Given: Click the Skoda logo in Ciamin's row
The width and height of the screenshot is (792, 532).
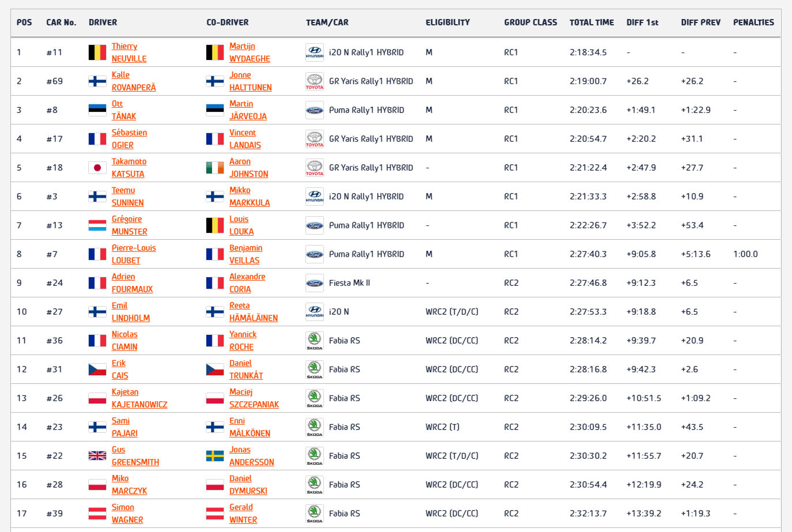Looking at the screenshot, I should click(314, 341).
